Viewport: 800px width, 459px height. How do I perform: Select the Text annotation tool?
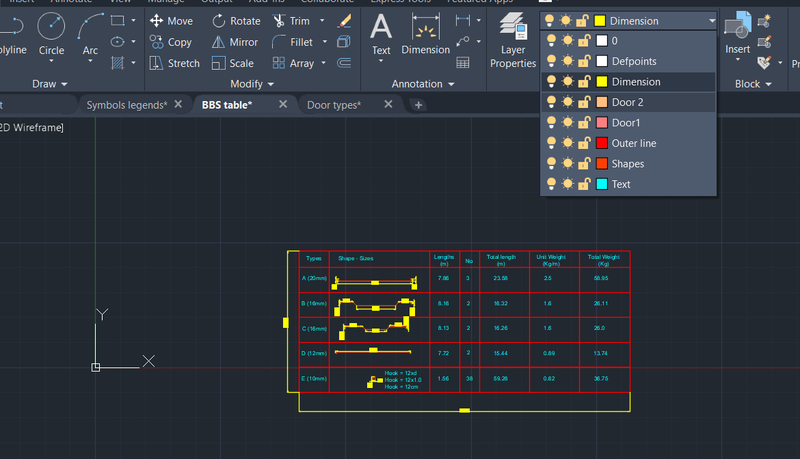pyautogui.click(x=381, y=34)
